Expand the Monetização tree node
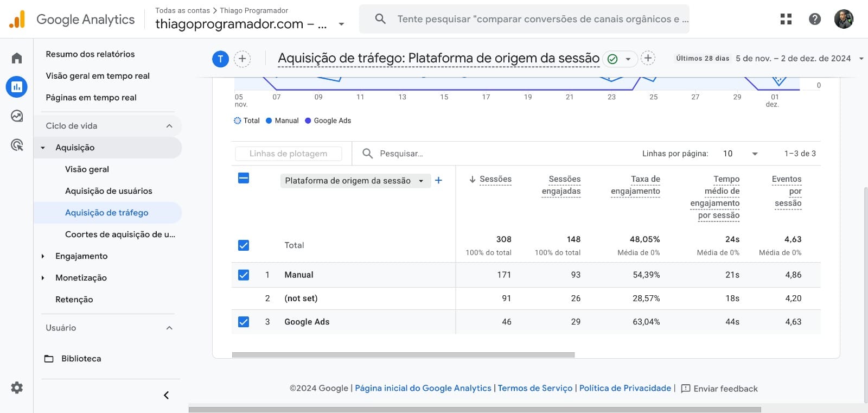868x413 pixels. point(43,278)
